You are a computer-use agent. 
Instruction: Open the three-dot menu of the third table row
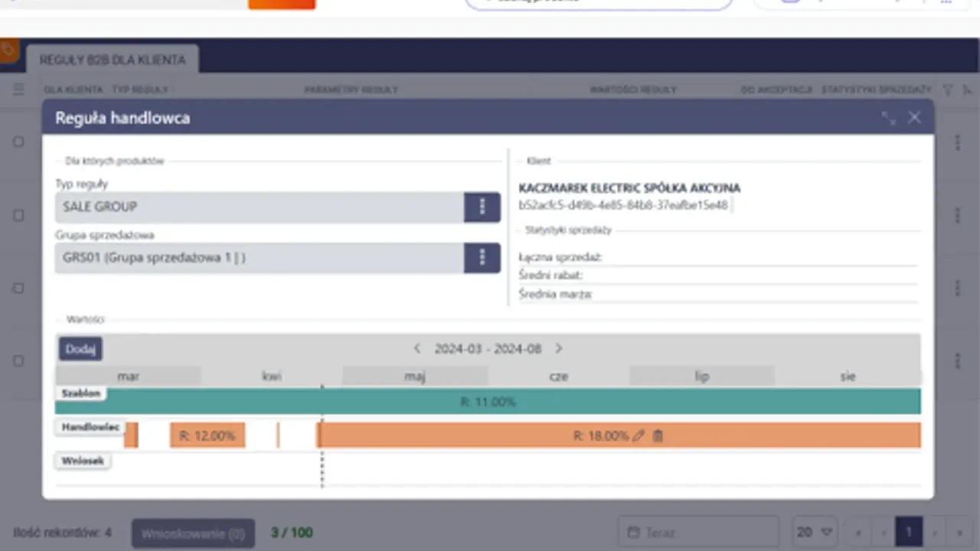point(957,288)
